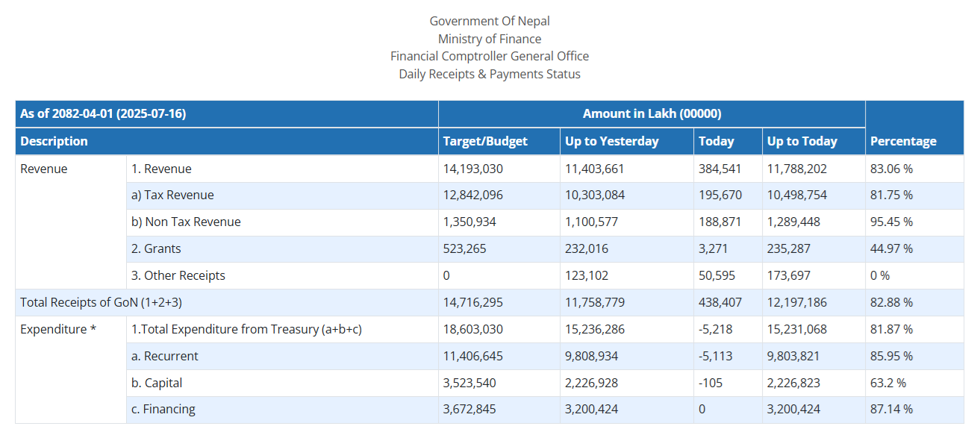The height and width of the screenshot is (432, 980).
Task: Click the Financing row label
Action: pos(163,410)
